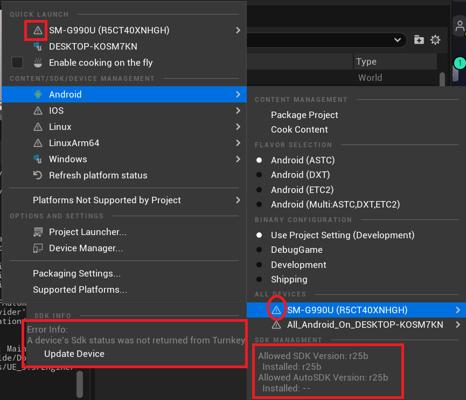Open the dropdown chevron in the top bar
Viewport: 466px width, 400px height.
pyautogui.click(x=397, y=40)
